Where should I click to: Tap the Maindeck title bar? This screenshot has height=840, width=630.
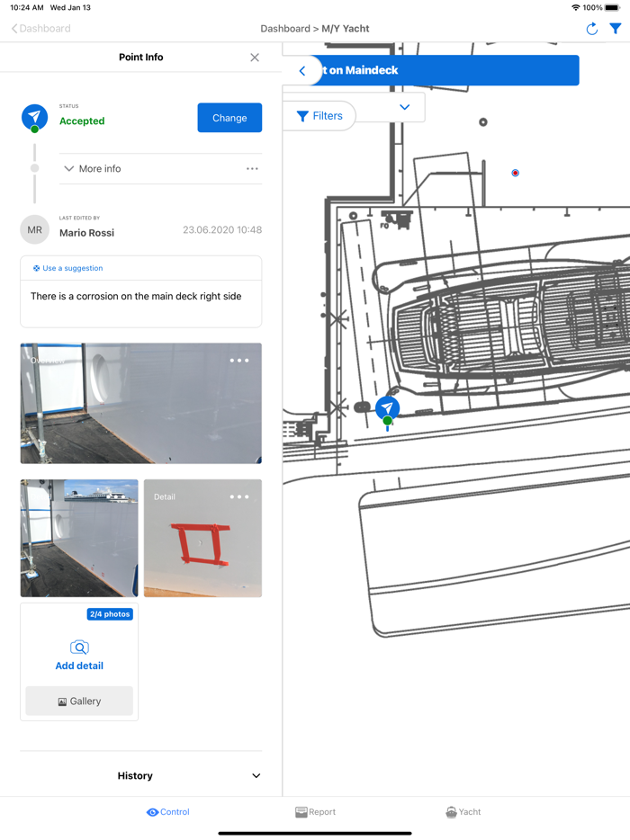coord(445,70)
